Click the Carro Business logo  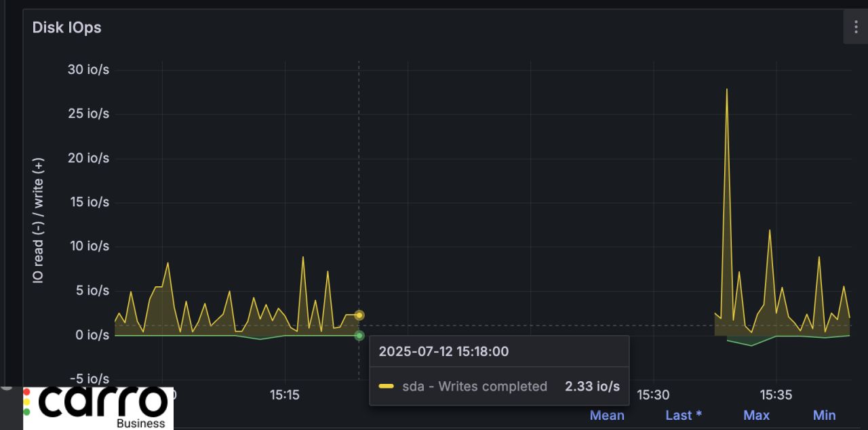coord(98,408)
